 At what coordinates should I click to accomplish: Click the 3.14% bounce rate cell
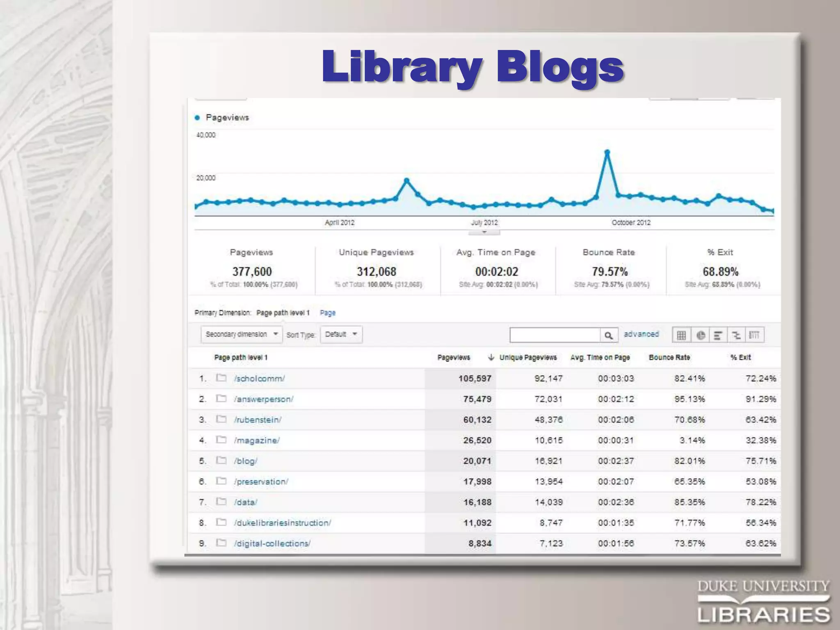pyautogui.click(x=692, y=440)
